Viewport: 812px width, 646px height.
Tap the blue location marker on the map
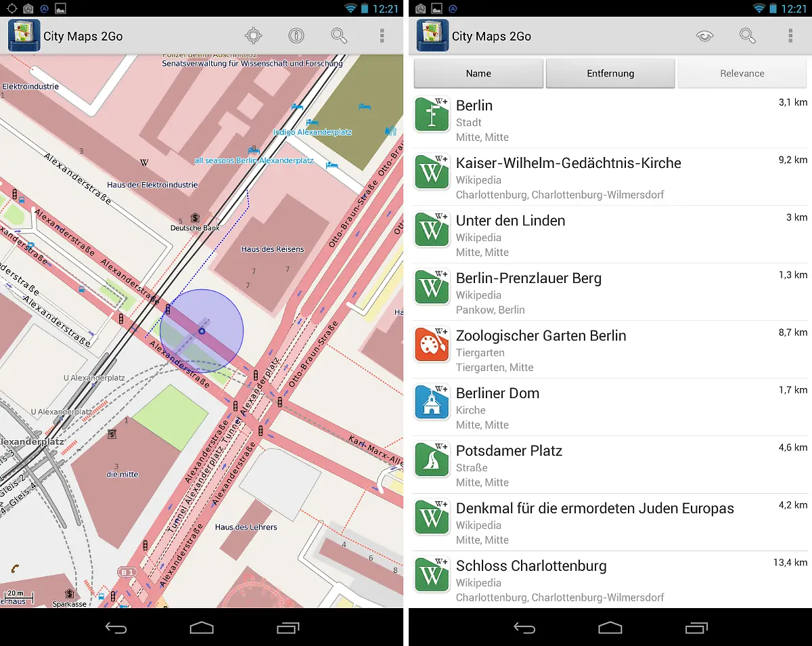201,331
